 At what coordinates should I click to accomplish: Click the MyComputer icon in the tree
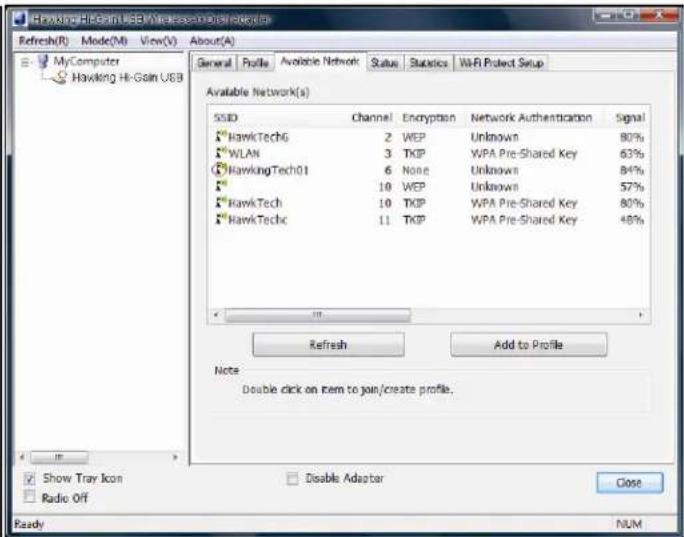43,62
